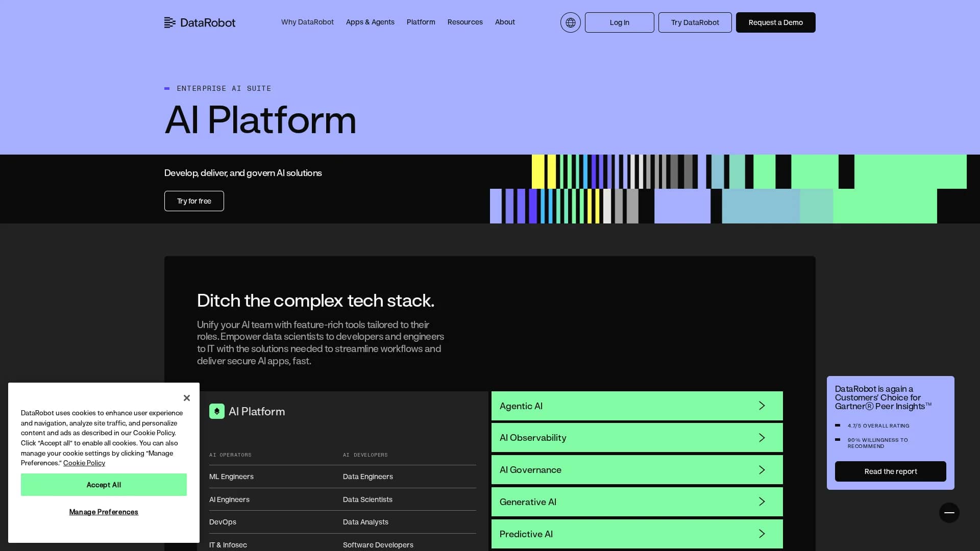Select AI Engineers under AI Operators
This screenshot has width=980, height=551.
tap(229, 499)
